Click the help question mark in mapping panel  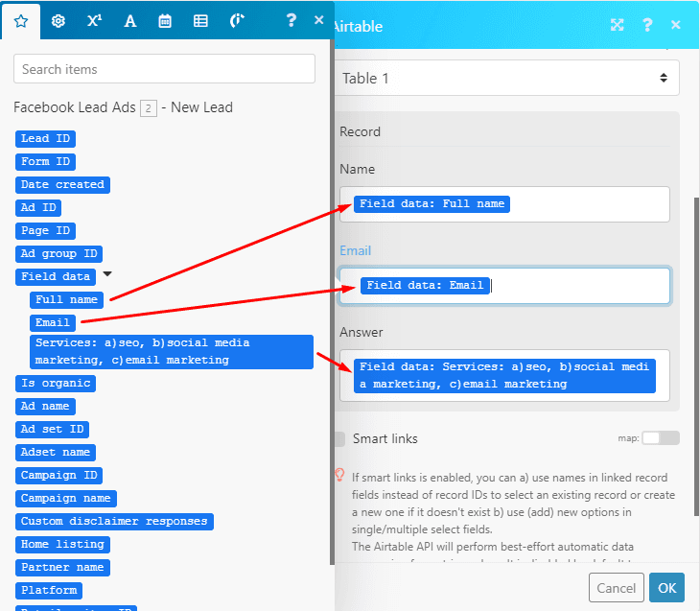[x=292, y=20]
